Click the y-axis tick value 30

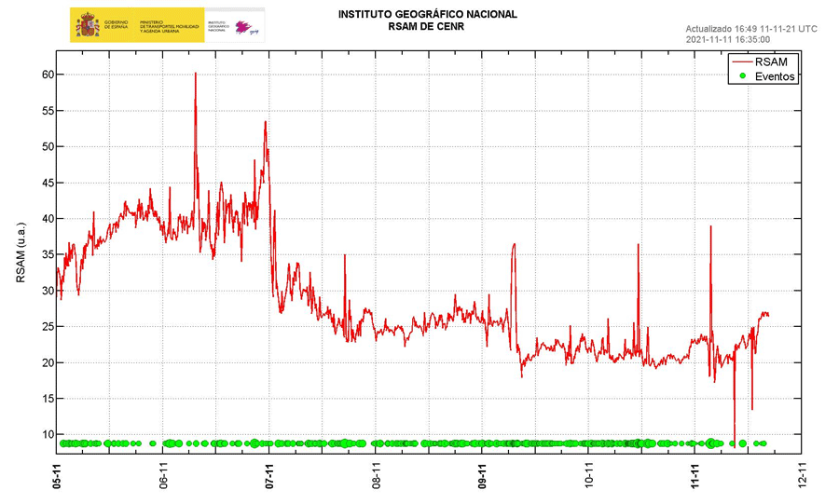(48, 291)
